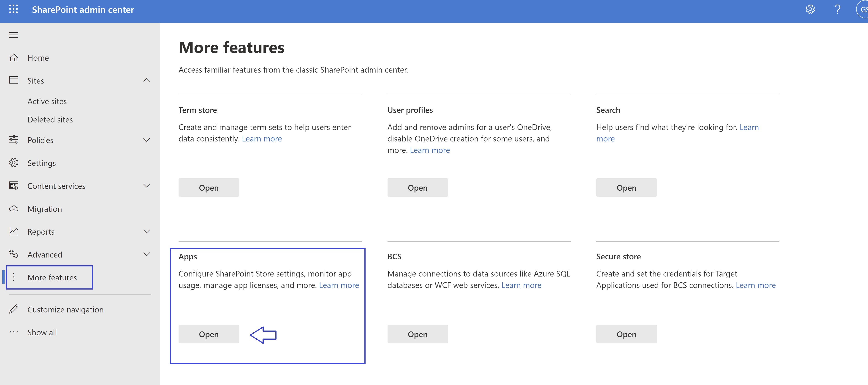Select Customize navigation
Image resolution: width=868 pixels, height=385 pixels.
(x=65, y=310)
